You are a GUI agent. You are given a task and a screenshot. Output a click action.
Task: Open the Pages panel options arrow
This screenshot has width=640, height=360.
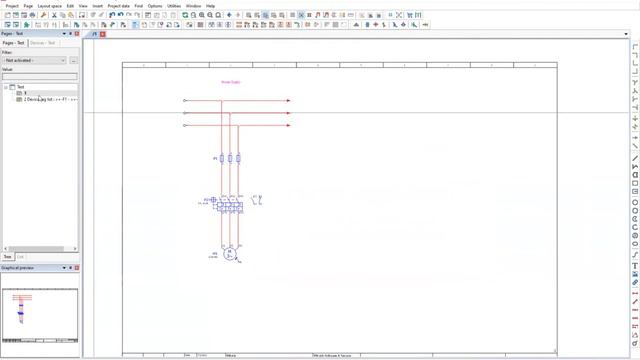tap(64, 34)
